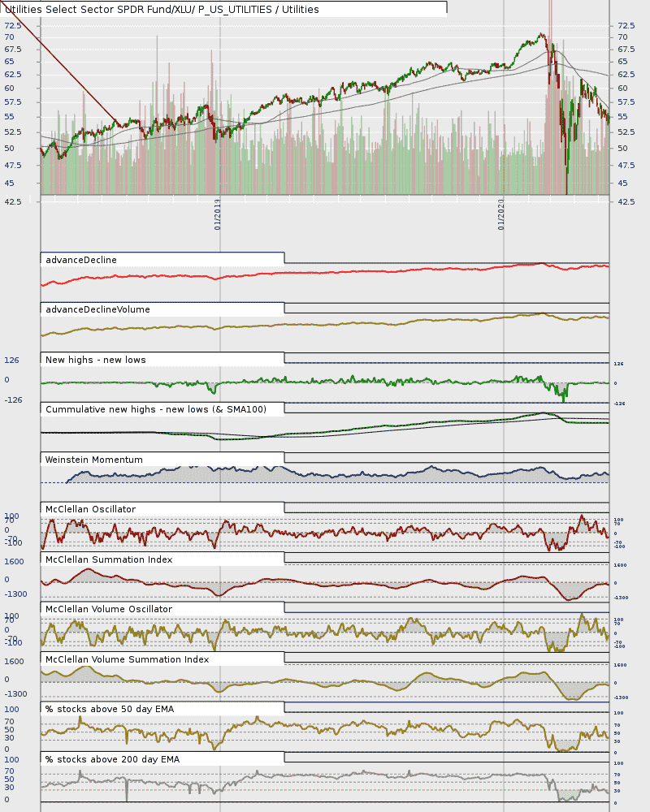The width and height of the screenshot is (650, 812).
Task: Click the chart title 'Utilities Select Sector SPDR Fund/XLU/'
Action: pos(98,9)
